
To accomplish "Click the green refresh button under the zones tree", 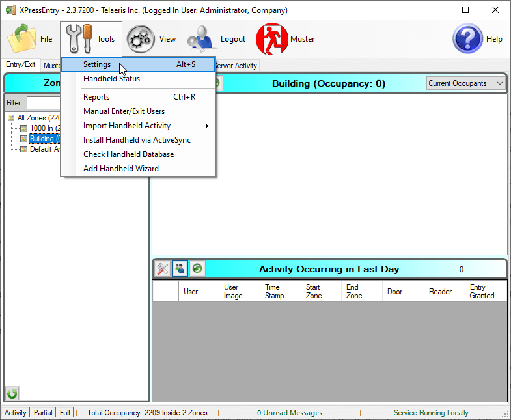I will click(12, 393).
